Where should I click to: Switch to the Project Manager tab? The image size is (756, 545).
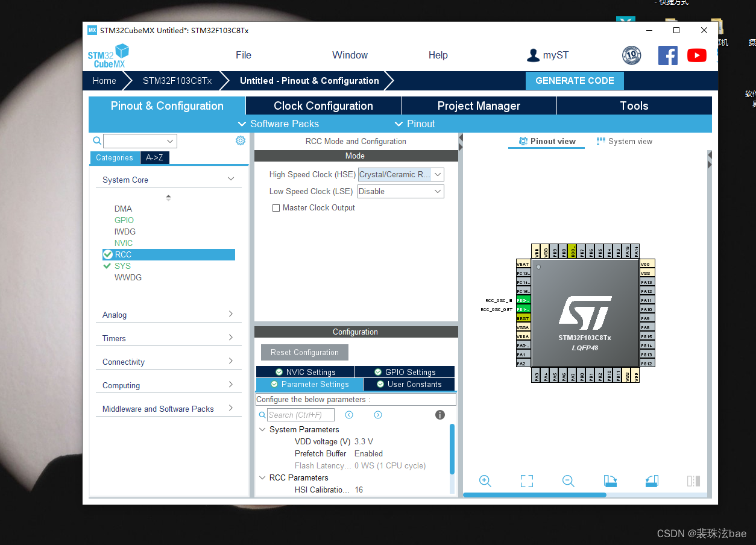click(x=479, y=106)
